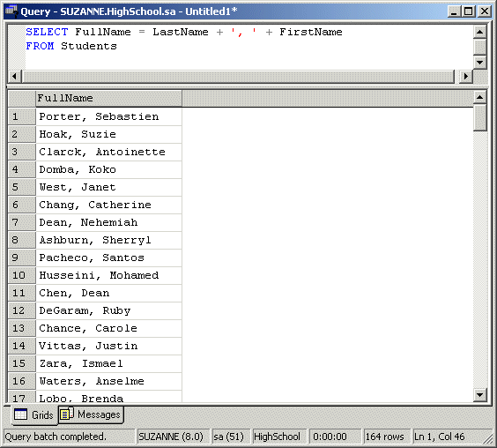This screenshot has width=497, height=448.
Task: Select row header number 5
Action: tap(21, 187)
